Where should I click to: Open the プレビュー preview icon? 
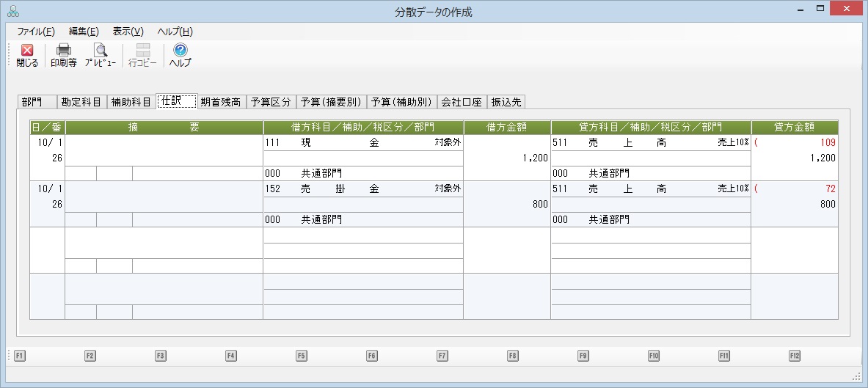click(101, 50)
